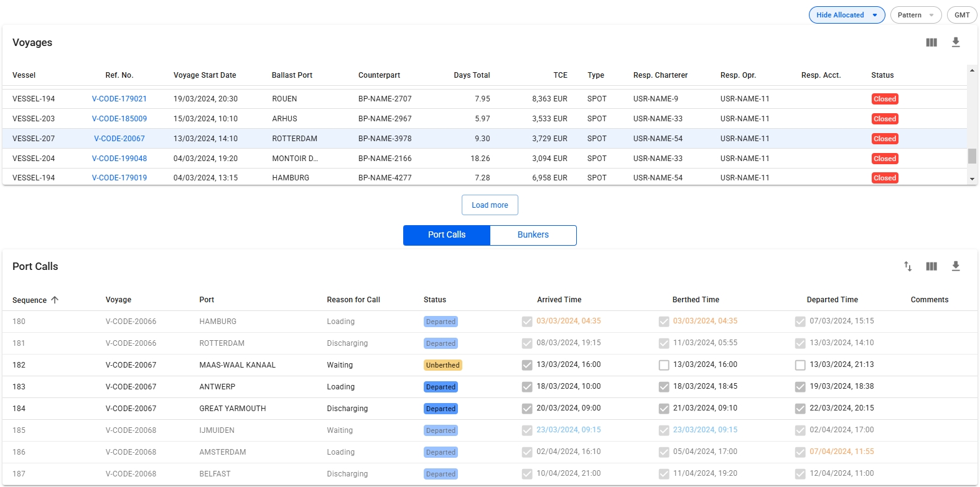This screenshot has height=487, width=980.
Task: Check Berthed Time box for MAAS-WAAL KANAAL
Action: 664,365
